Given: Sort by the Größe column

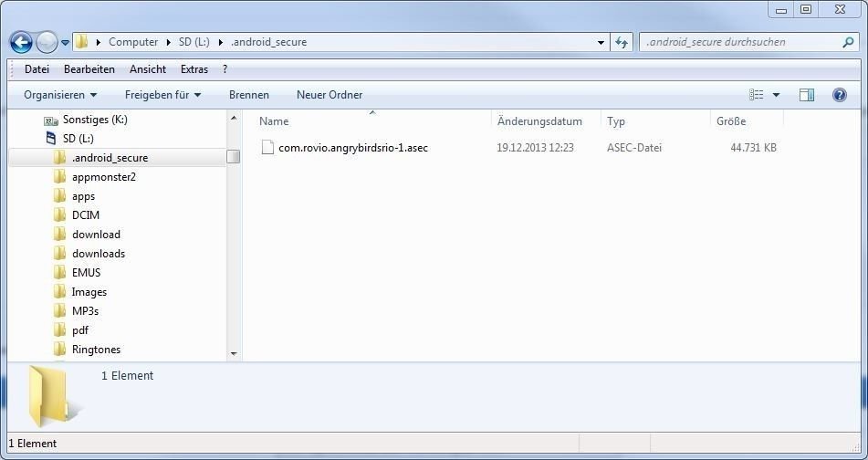Looking at the screenshot, I should (x=731, y=121).
